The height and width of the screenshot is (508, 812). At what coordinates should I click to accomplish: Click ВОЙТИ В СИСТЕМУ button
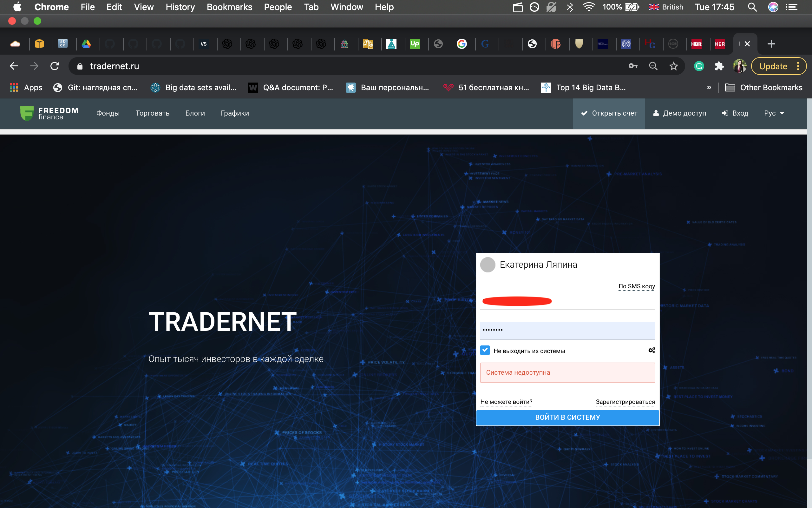point(567,417)
